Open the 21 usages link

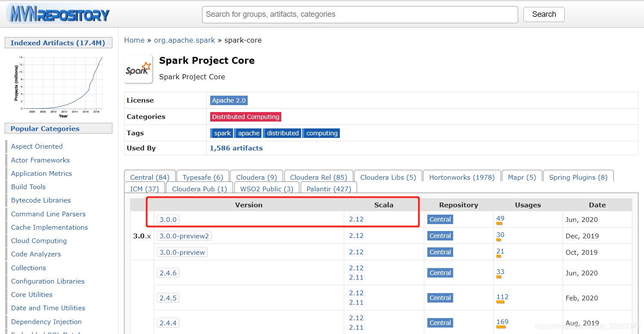pos(500,251)
